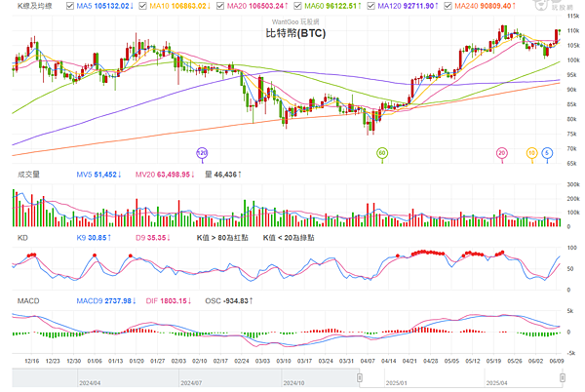Click the MA120 92711.90 value
585x392 pixels.
pyautogui.click(x=408, y=6)
